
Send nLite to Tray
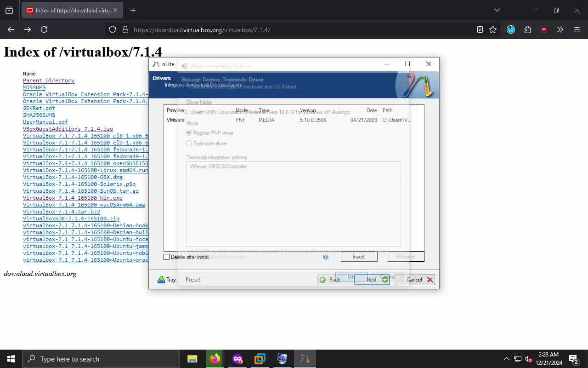pyautogui.click(x=166, y=280)
